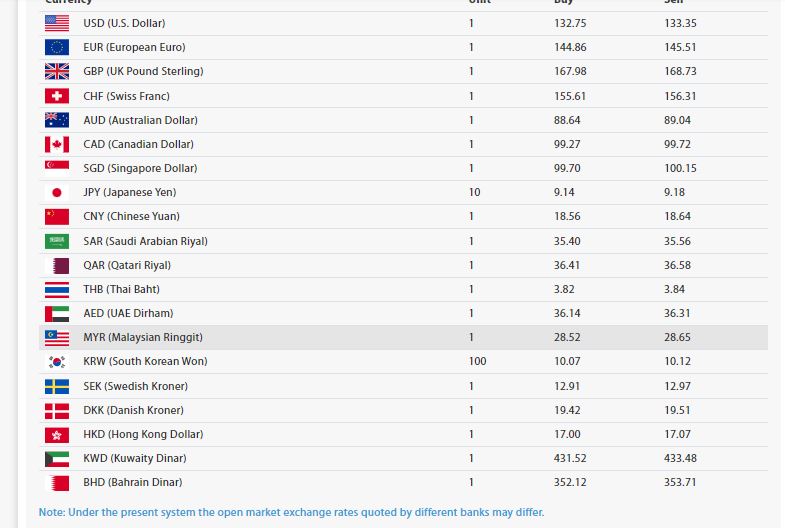Click the Canadian flag icon
This screenshot has height=528, width=785.
pyautogui.click(x=57, y=144)
